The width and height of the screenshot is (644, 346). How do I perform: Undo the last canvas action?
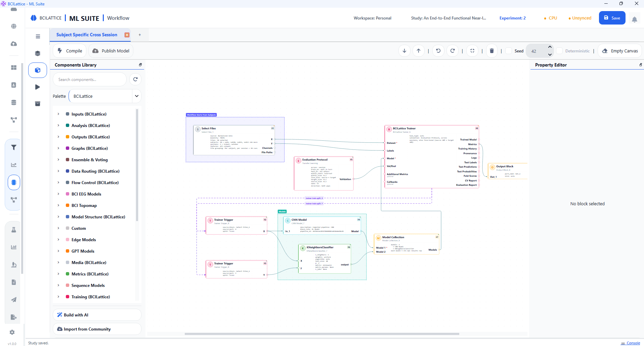tap(438, 51)
